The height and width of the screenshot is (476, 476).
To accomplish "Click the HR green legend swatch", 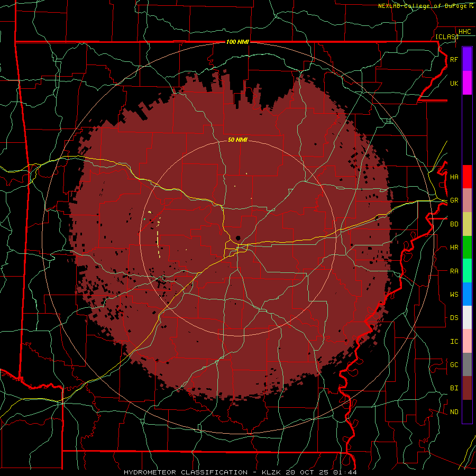I will [x=467, y=248].
